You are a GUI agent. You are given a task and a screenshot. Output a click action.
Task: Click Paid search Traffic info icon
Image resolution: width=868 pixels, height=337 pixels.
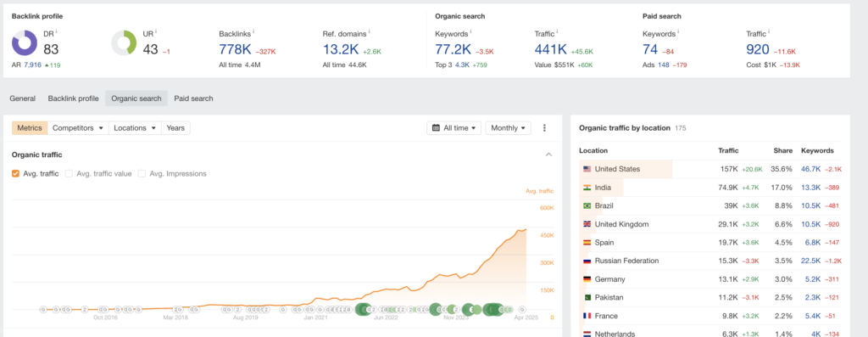pyautogui.click(x=769, y=32)
